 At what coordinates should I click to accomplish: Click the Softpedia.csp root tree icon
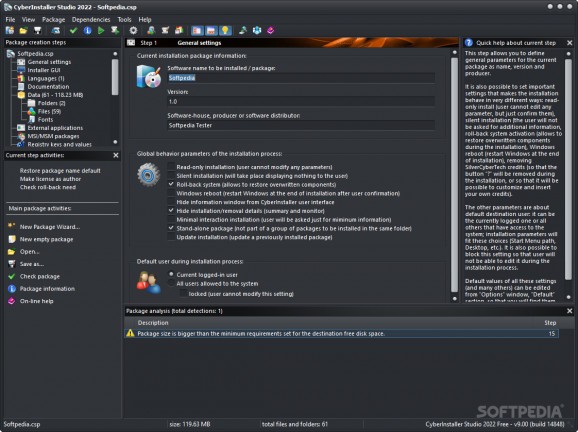tap(11, 54)
